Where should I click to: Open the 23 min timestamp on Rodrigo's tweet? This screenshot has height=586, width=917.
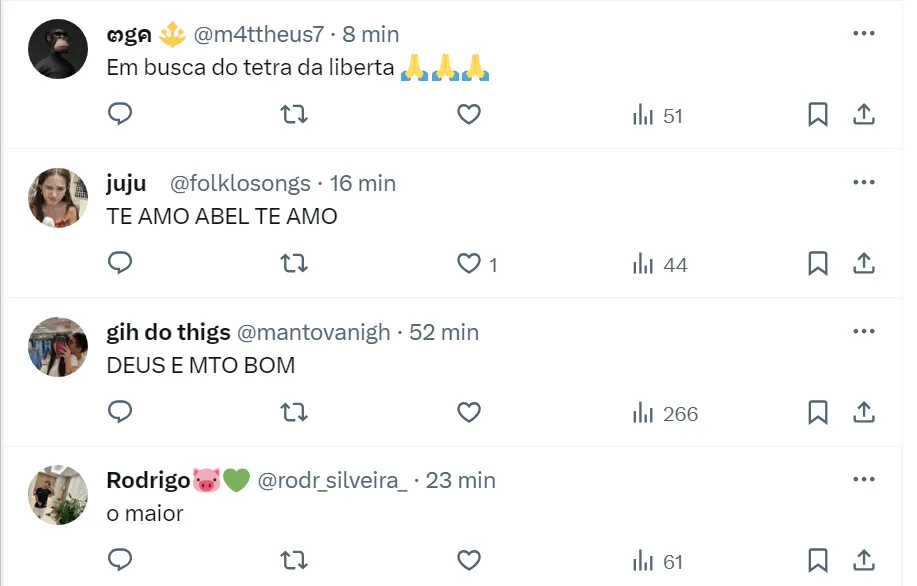coord(461,480)
